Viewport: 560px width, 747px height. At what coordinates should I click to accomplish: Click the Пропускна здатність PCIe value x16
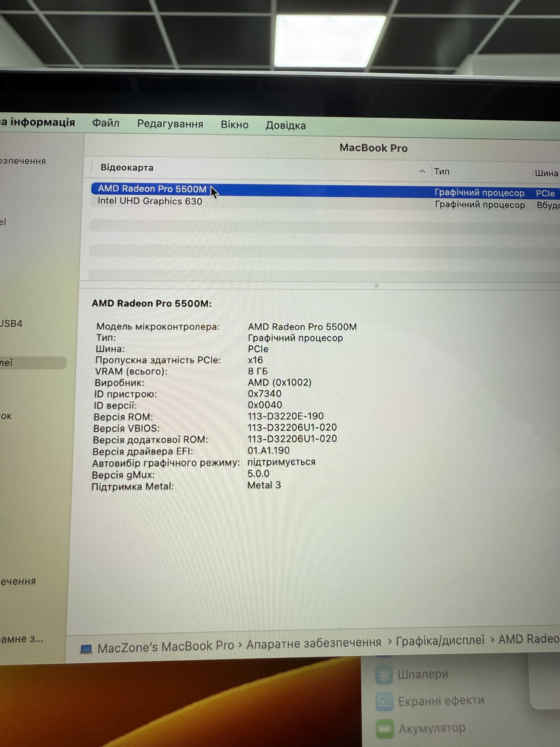click(256, 360)
